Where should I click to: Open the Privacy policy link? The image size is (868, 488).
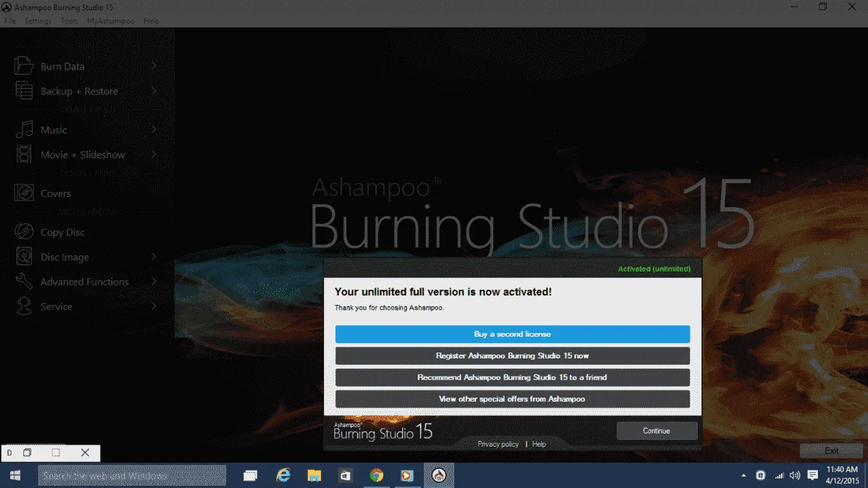pos(498,445)
